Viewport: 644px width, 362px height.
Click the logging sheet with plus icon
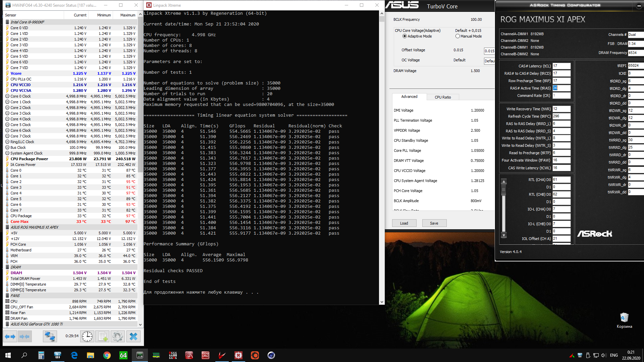coord(103,336)
